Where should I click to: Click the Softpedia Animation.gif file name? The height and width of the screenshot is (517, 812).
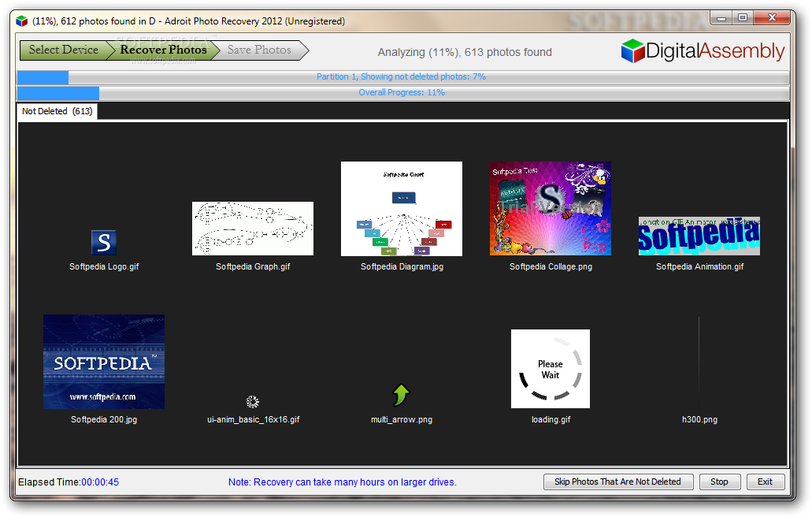point(699,267)
